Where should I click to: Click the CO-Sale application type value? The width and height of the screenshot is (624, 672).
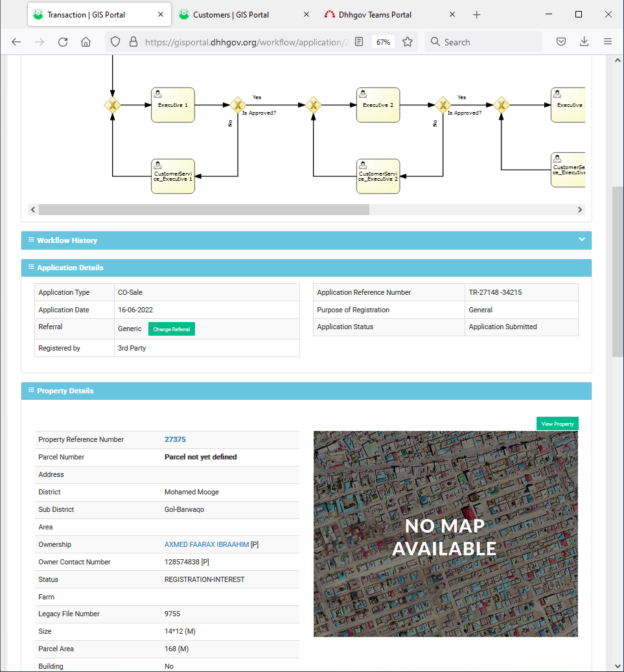point(130,293)
